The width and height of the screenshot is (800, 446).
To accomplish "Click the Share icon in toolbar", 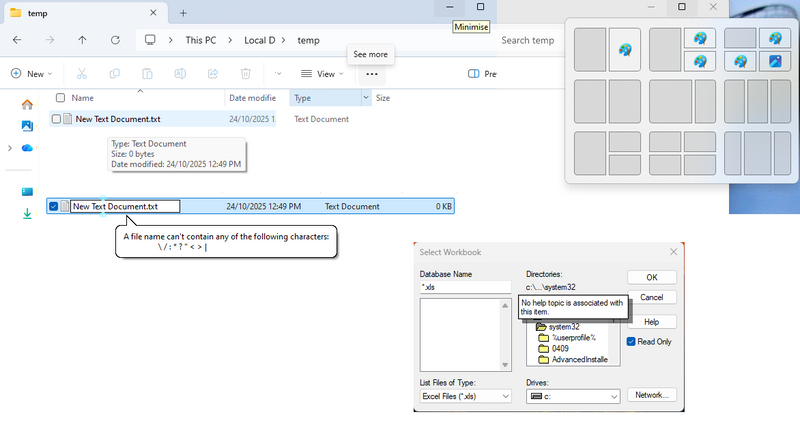I will tap(213, 74).
